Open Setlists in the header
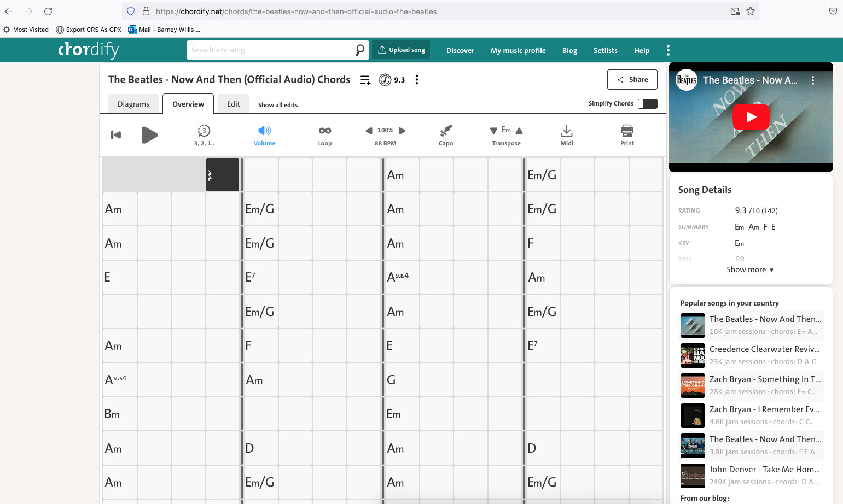 coord(605,50)
